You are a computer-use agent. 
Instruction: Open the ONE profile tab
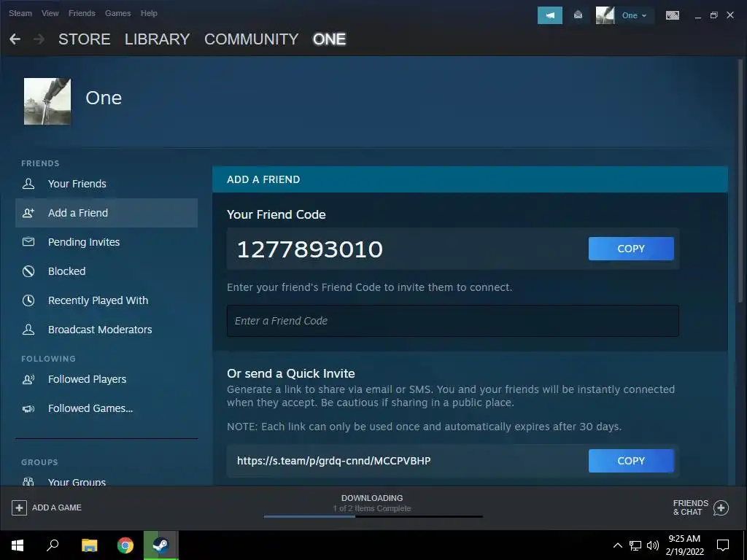(x=329, y=39)
